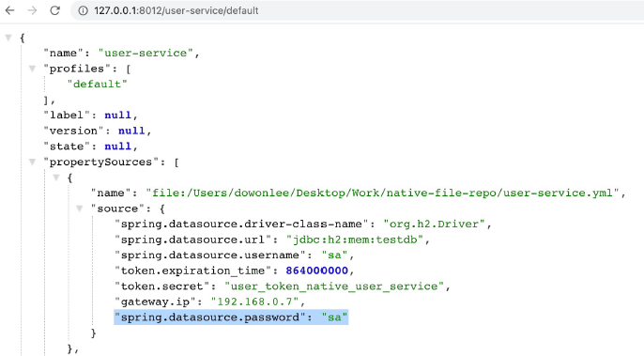This screenshot has height=356, width=644.
Task: Click the highlighted "spring.datasource.password" key
Action: [x=210, y=317]
